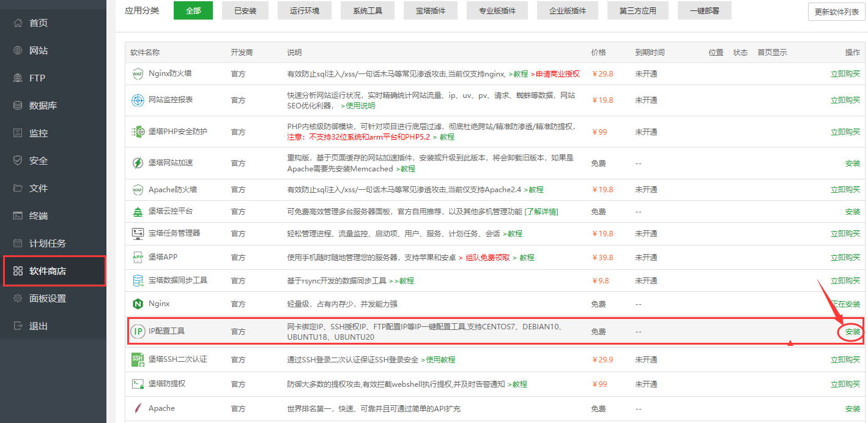This screenshot has height=423, width=868.
Task: Click the 堡塔防提权 terminal icon
Action: click(138, 384)
